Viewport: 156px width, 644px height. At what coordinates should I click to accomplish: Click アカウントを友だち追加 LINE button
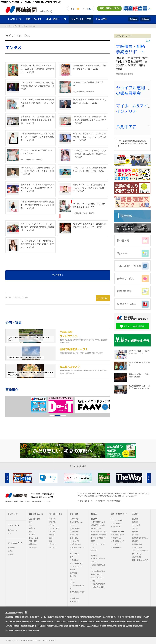click(132, 326)
